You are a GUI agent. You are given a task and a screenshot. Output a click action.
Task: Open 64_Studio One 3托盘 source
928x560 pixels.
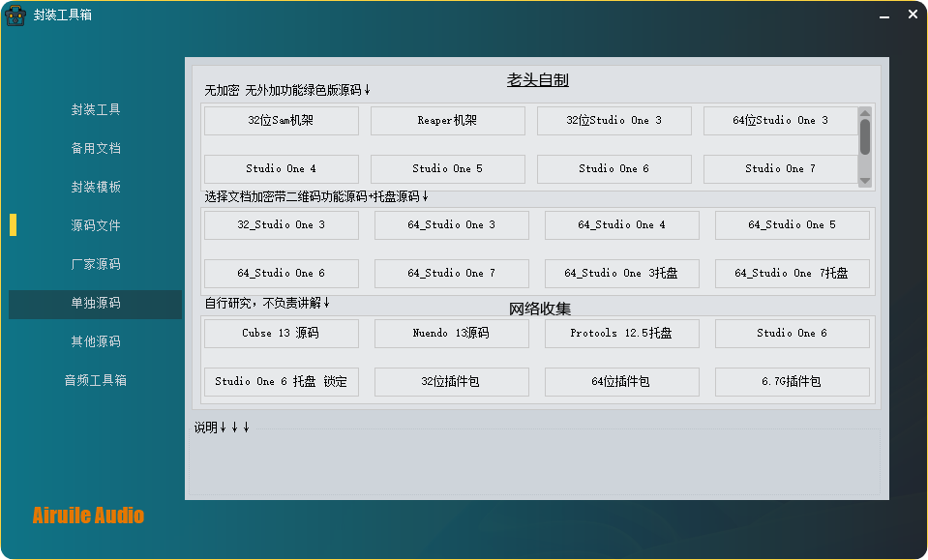click(621, 274)
